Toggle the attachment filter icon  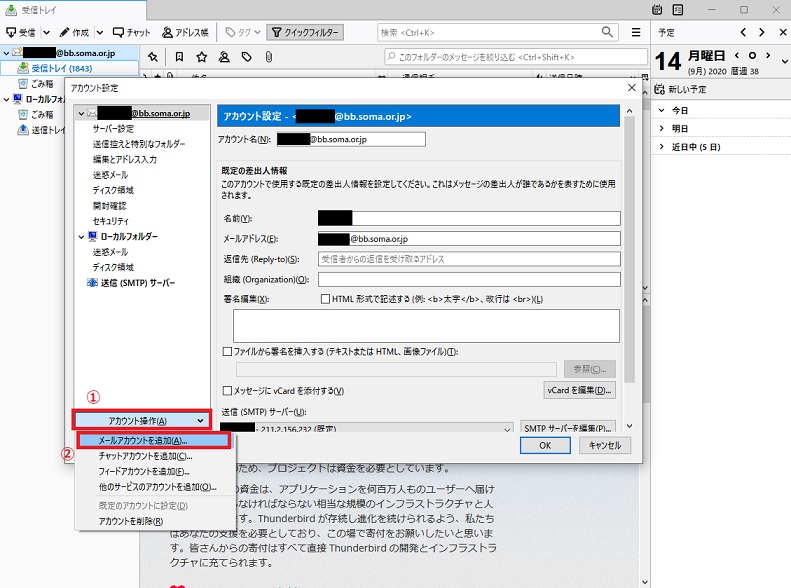pos(269,57)
